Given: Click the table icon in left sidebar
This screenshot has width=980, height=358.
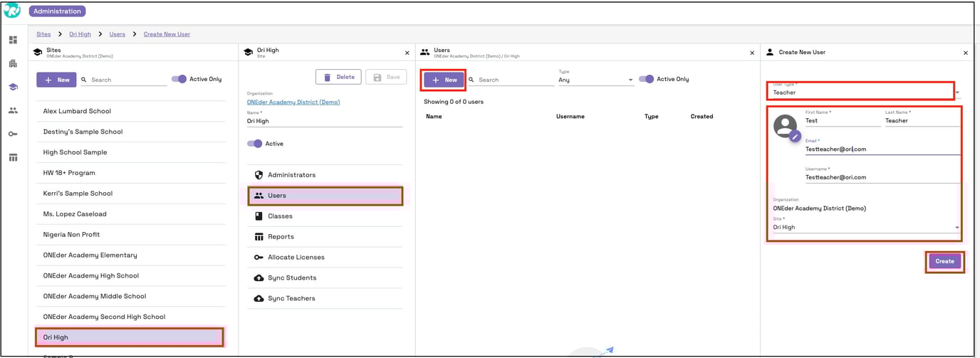Looking at the screenshot, I should click(13, 157).
